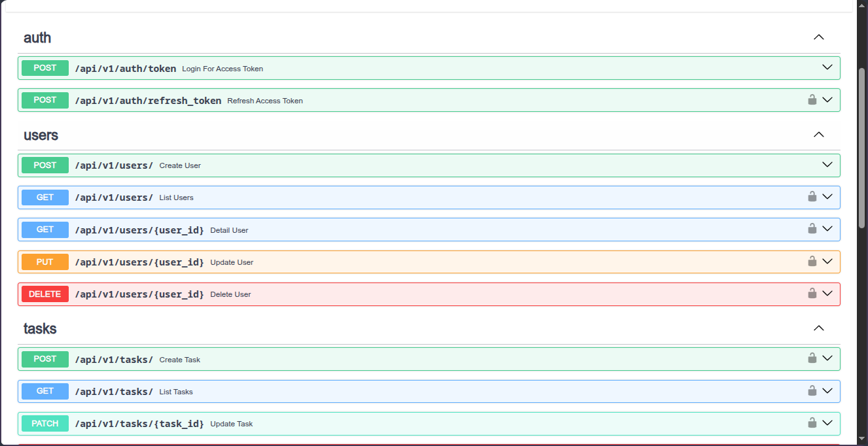The width and height of the screenshot is (868, 446).
Task: Click the POST badge for refresh_token endpoint
Action: pos(45,100)
